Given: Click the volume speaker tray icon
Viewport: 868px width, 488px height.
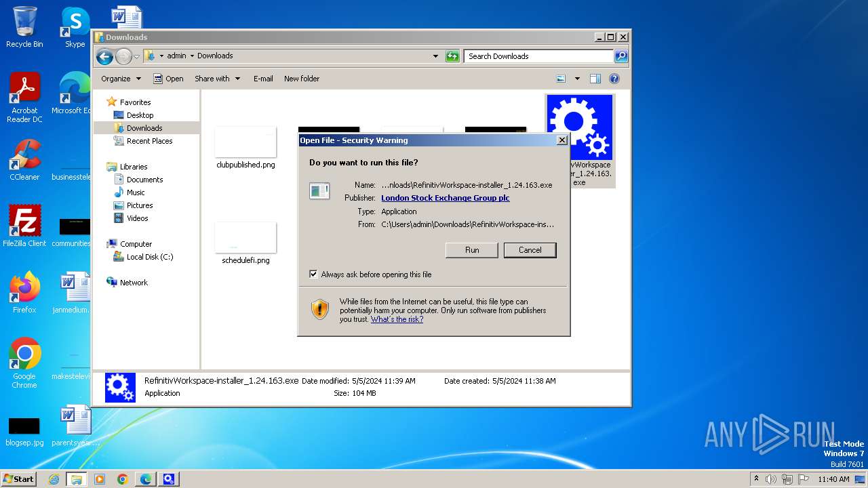Looking at the screenshot, I should (771, 479).
